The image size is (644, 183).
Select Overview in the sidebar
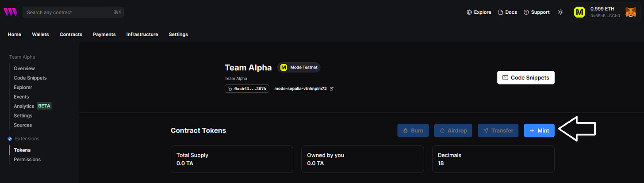pos(24,69)
